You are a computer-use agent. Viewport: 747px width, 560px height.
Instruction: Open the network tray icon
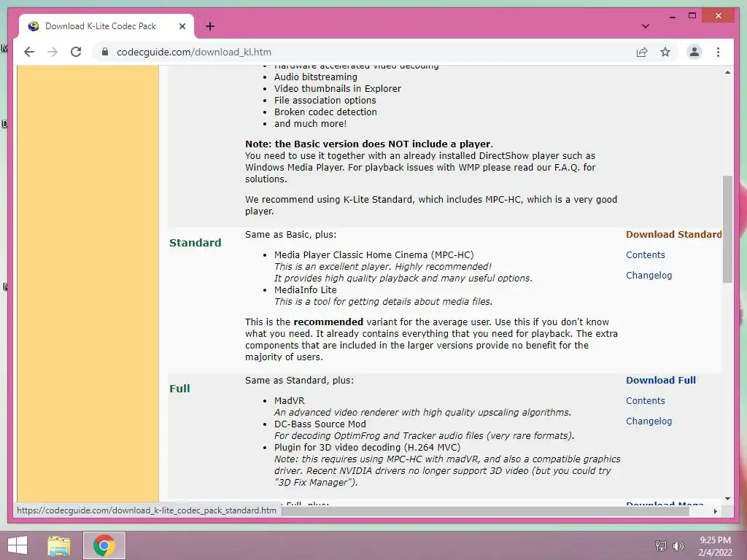[660, 545]
